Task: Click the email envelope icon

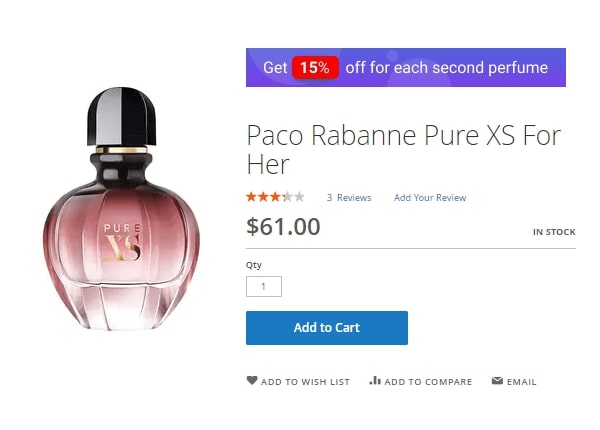Action: 497,381
